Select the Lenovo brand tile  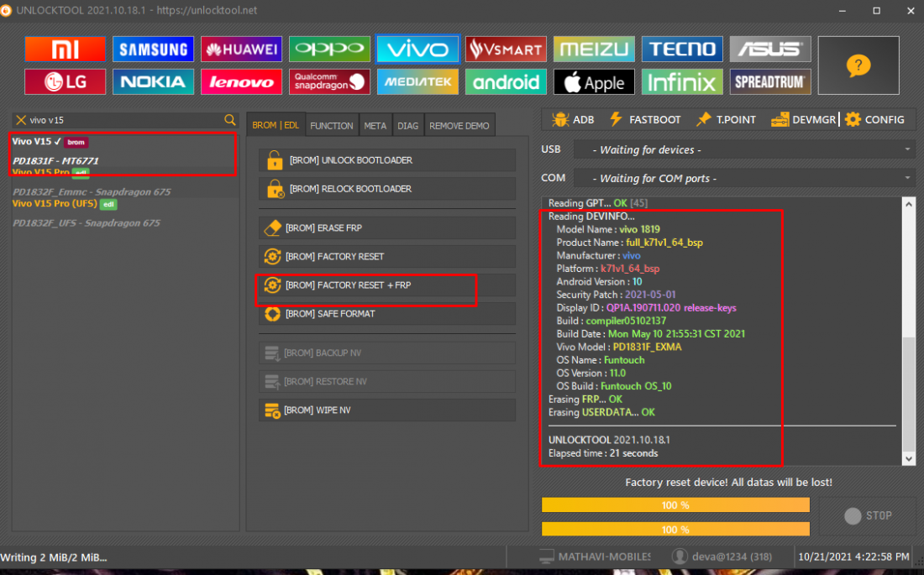241,82
